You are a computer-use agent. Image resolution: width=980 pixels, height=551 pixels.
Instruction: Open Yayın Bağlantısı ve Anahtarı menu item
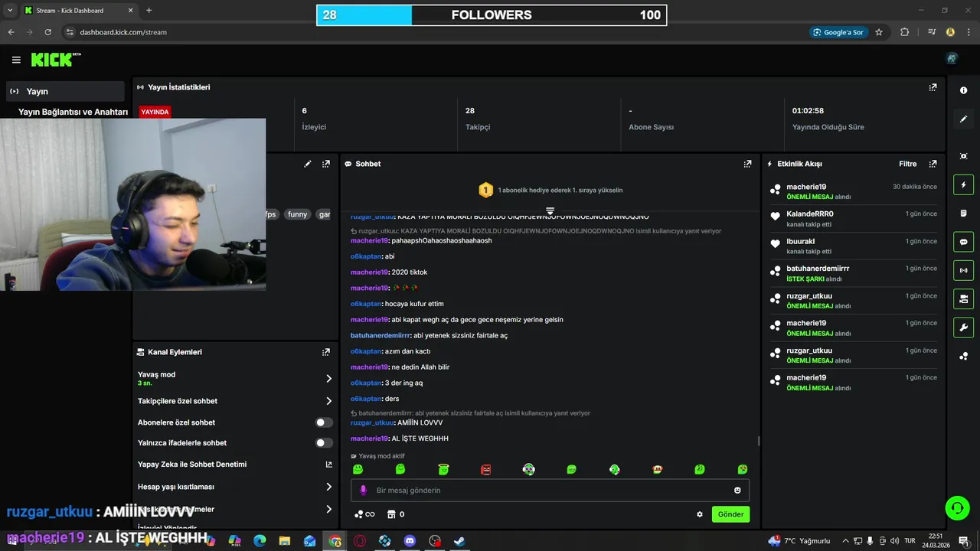73,112
